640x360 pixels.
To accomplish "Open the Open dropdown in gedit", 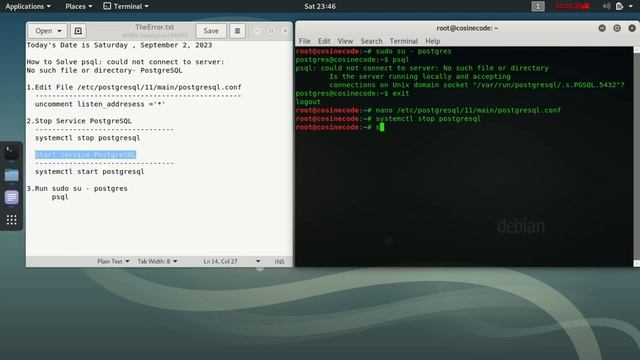I will (47, 31).
